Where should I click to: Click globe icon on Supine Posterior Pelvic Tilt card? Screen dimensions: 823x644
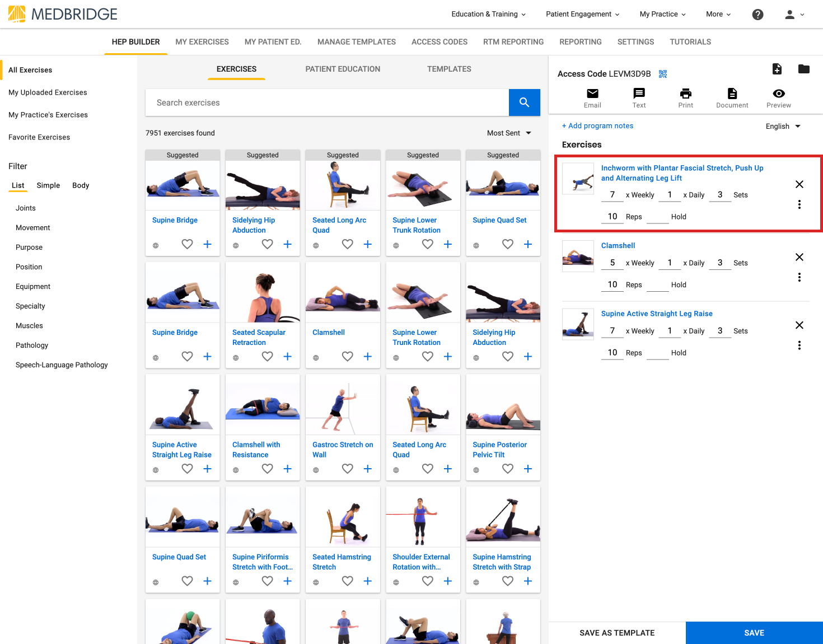(x=476, y=470)
